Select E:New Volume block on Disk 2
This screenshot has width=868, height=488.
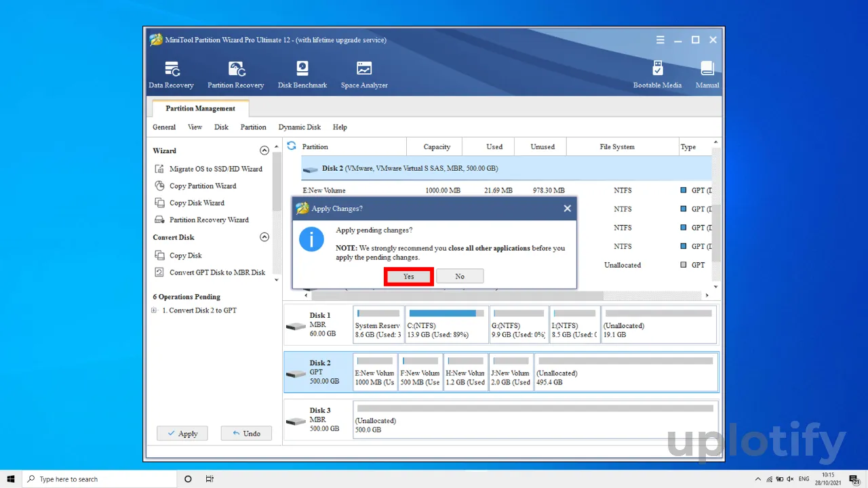click(375, 372)
